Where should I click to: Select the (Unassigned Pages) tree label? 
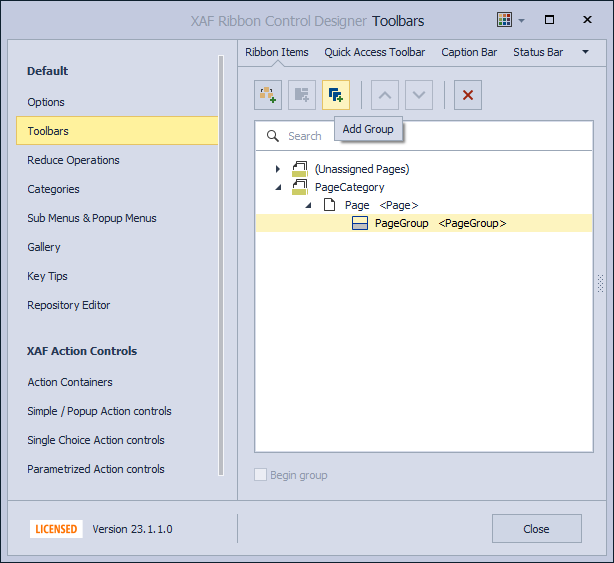[362, 169]
